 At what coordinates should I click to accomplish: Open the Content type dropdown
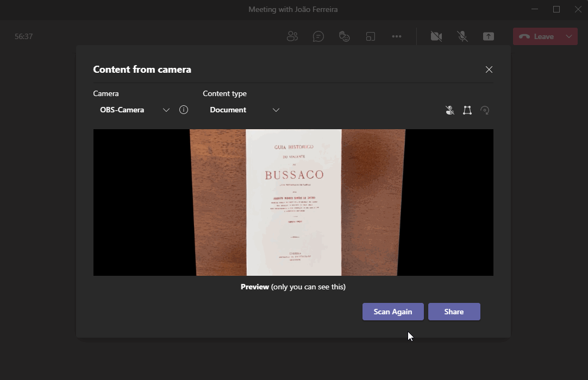tap(276, 110)
